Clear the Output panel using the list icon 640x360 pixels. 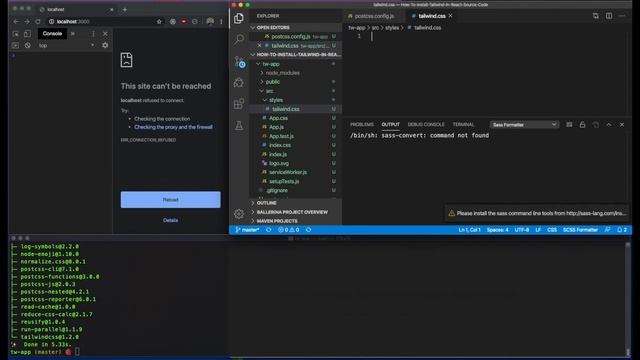pos(569,124)
